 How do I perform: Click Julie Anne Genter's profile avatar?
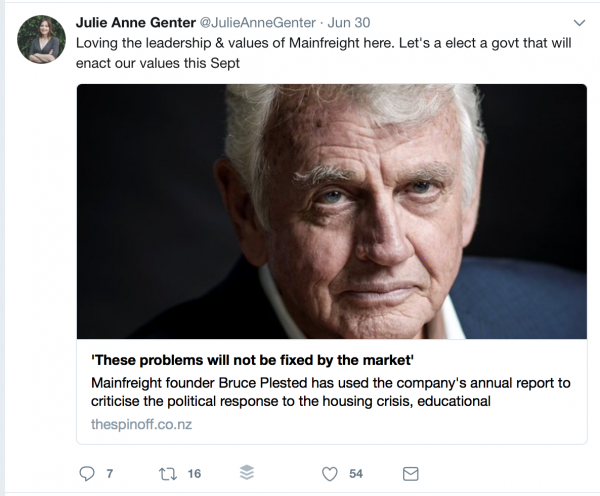tap(41, 40)
